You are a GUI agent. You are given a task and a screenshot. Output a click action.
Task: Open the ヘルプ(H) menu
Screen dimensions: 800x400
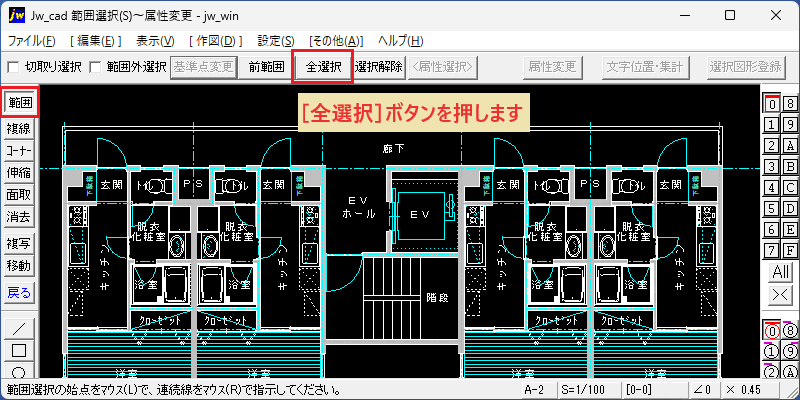coord(401,41)
